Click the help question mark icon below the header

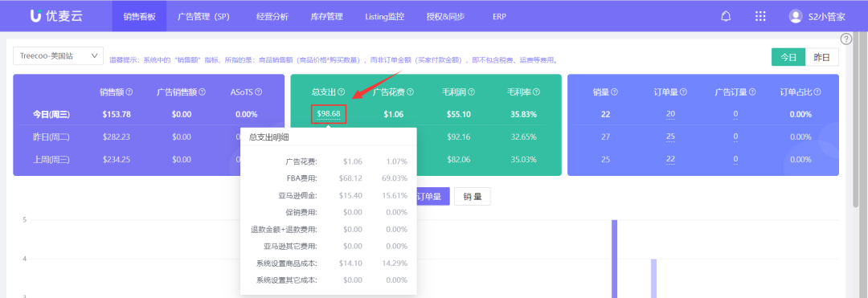[845, 39]
